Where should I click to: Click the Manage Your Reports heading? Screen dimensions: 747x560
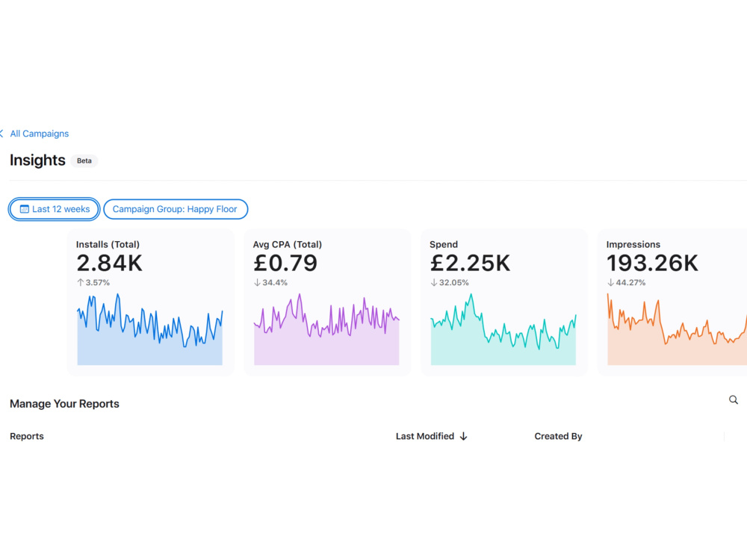pos(64,404)
